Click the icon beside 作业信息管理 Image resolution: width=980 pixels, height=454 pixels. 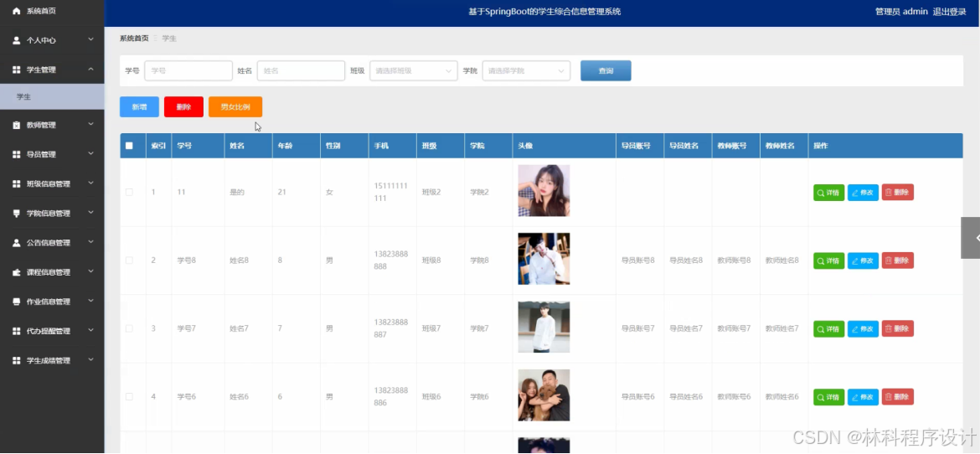coord(16,302)
